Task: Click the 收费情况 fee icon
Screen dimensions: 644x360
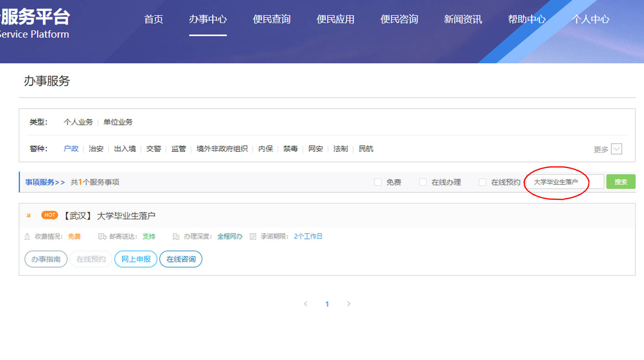Action: [27, 237]
